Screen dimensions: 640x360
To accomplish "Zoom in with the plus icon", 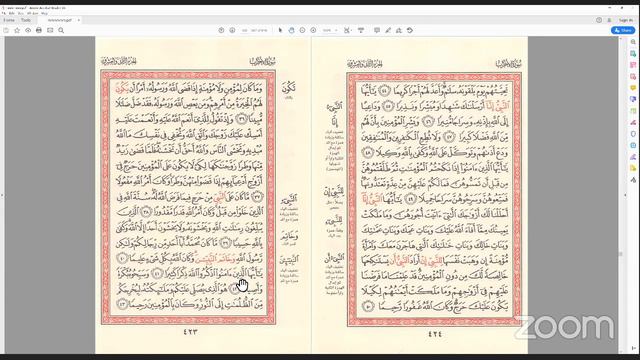I will tap(313, 30).
